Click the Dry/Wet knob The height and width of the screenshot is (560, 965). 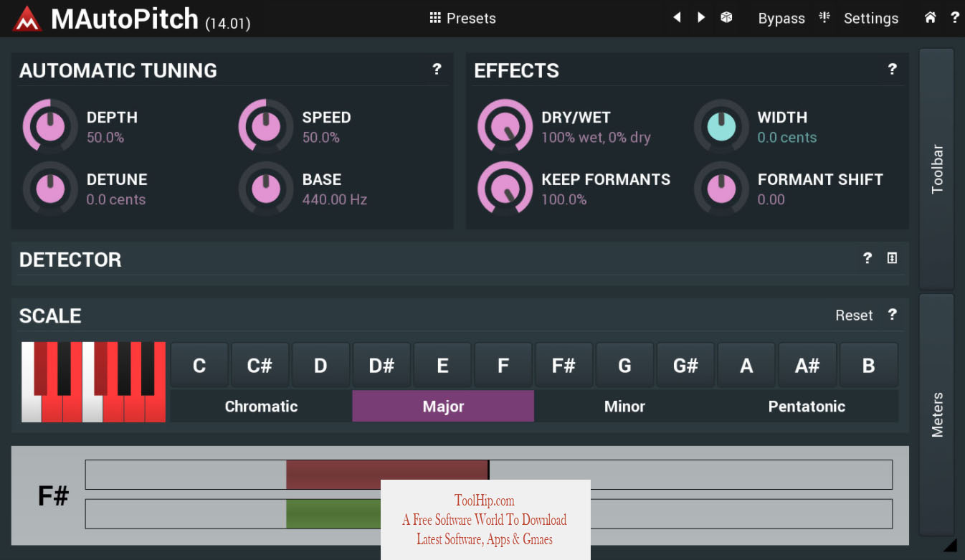[505, 126]
